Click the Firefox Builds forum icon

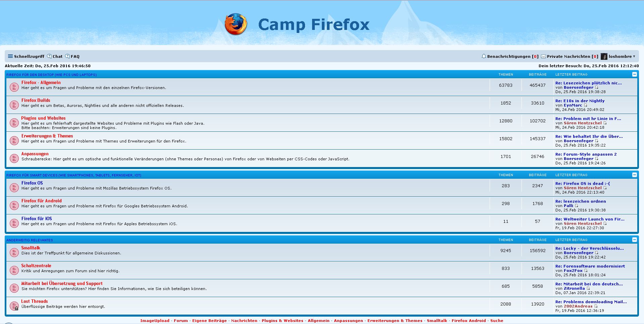[14, 105]
